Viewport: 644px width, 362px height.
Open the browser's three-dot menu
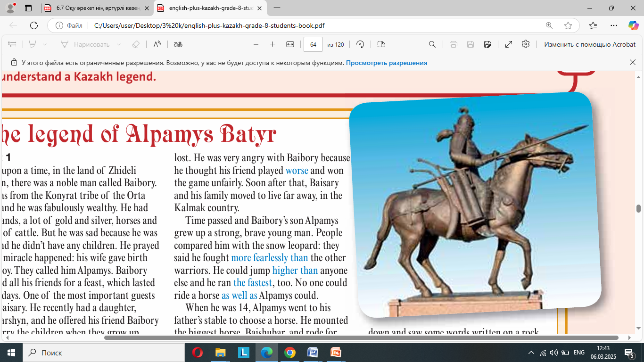click(613, 25)
